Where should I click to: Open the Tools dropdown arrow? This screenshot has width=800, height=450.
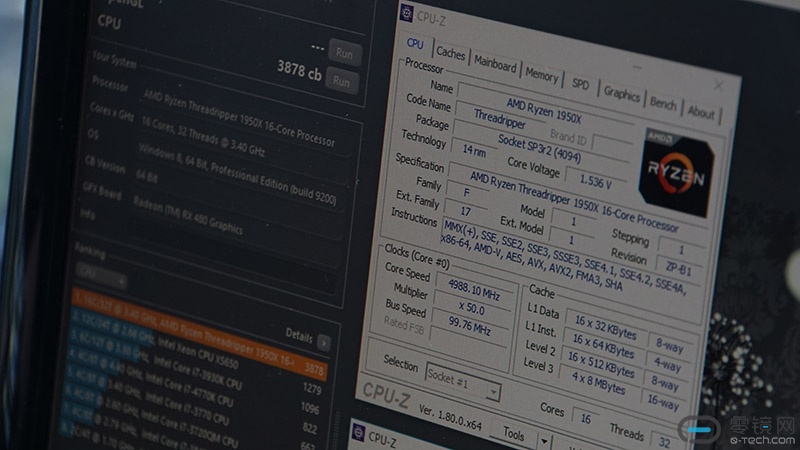pos(543,438)
